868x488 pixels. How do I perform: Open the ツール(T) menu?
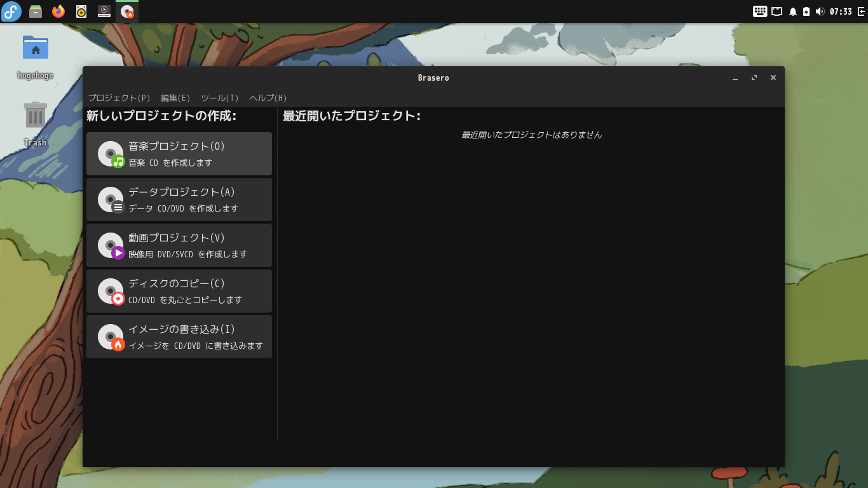click(x=220, y=98)
